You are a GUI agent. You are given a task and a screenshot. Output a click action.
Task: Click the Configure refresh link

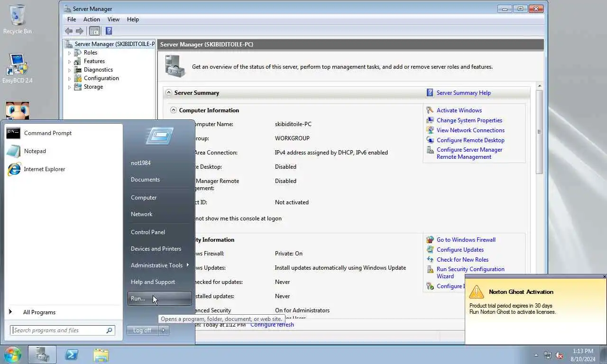click(272, 325)
